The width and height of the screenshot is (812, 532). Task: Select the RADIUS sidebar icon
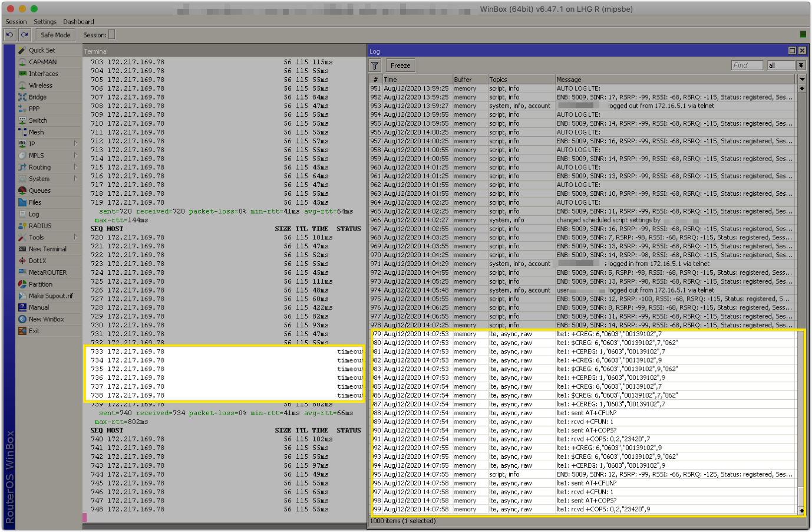pos(22,226)
